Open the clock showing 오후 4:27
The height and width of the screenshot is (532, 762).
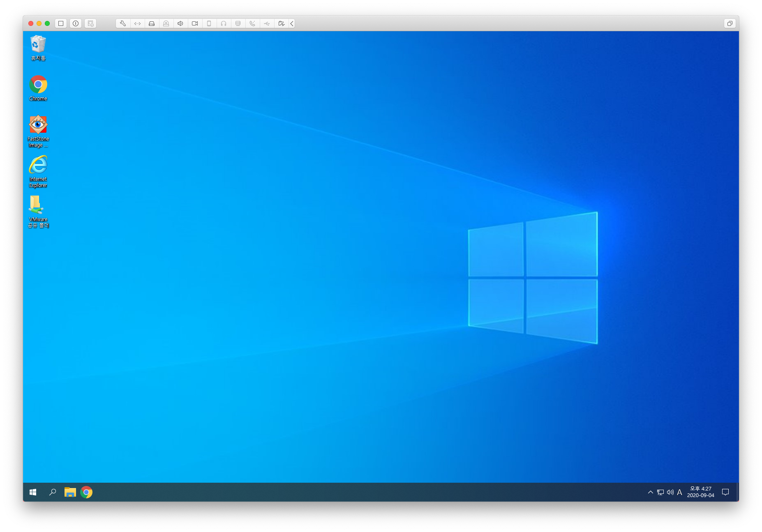tap(701, 492)
